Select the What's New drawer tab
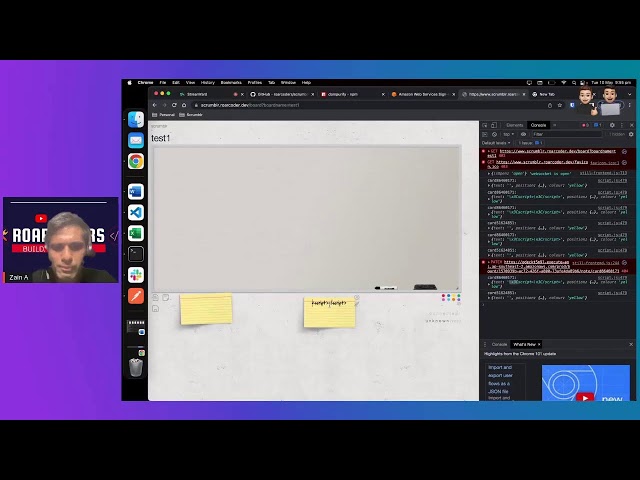 [524, 344]
